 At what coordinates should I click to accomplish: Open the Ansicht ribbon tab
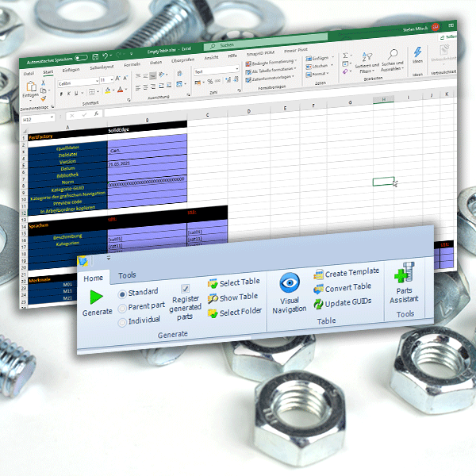211,58
